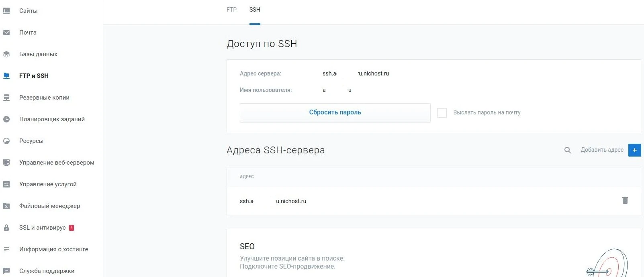The height and width of the screenshot is (277, 644).
Task: Click the Управление услугой icon
Action: 6,184
